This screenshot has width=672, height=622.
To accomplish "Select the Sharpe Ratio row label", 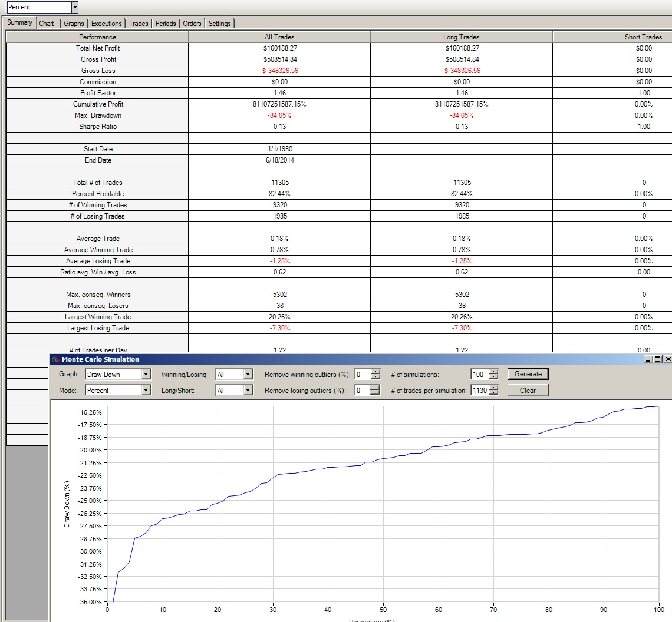I will tap(98, 127).
